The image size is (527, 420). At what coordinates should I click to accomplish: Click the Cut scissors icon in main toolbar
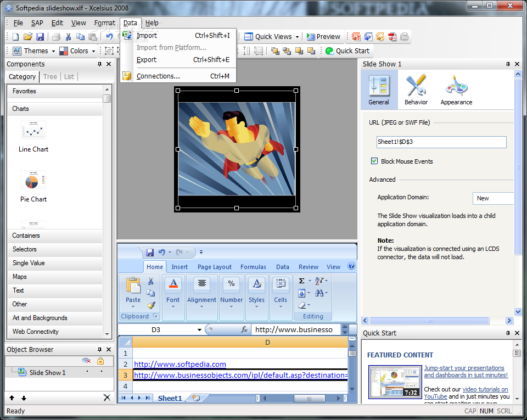68,37
